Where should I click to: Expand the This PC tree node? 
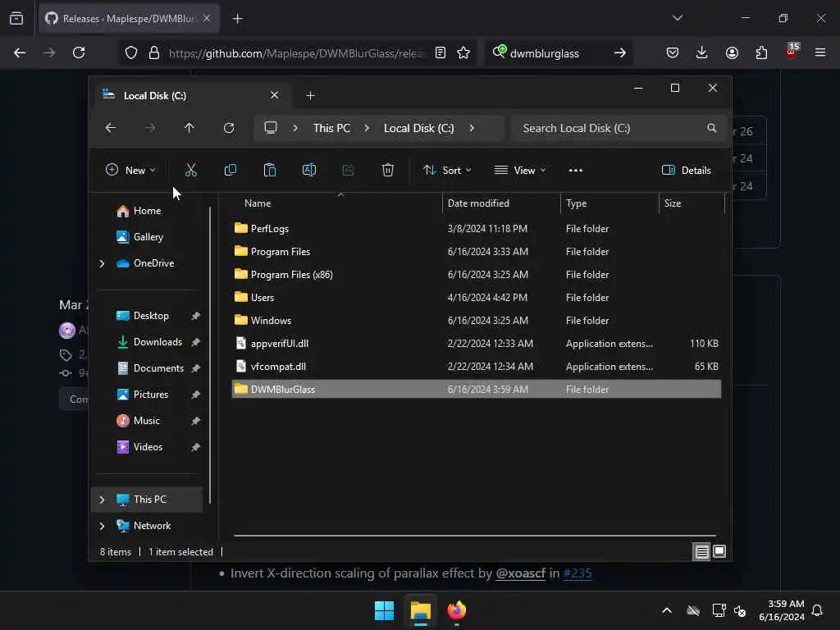point(102,500)
